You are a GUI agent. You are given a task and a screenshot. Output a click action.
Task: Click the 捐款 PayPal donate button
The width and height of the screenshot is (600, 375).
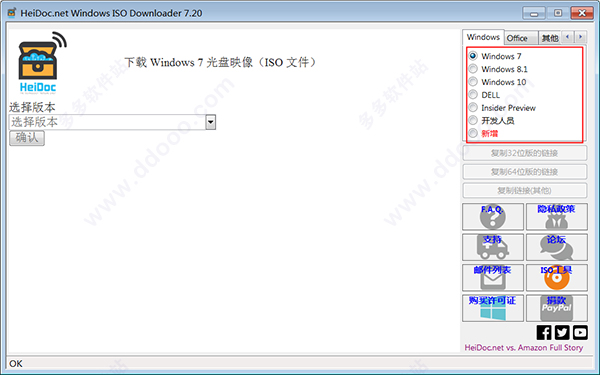tap(557, 308)
